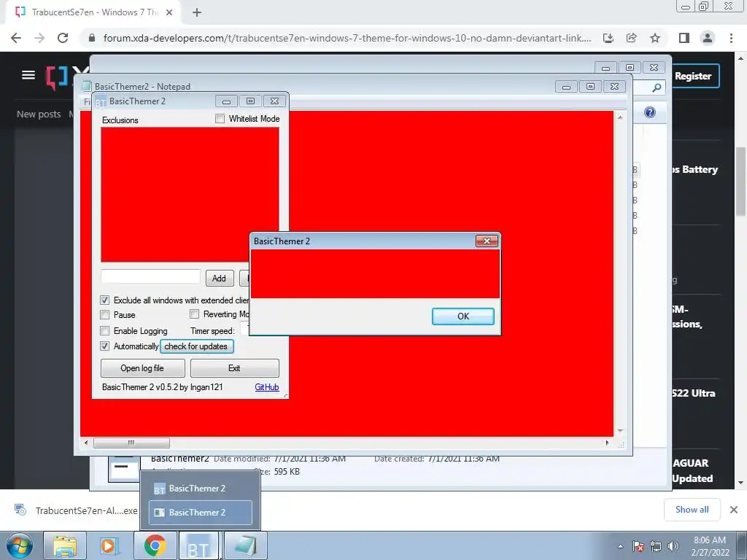Screen dimensions: 747x560
Task: Click the BasicThemer BT taskbar icon
Action: pyautogui.click(x=199, y=545)
